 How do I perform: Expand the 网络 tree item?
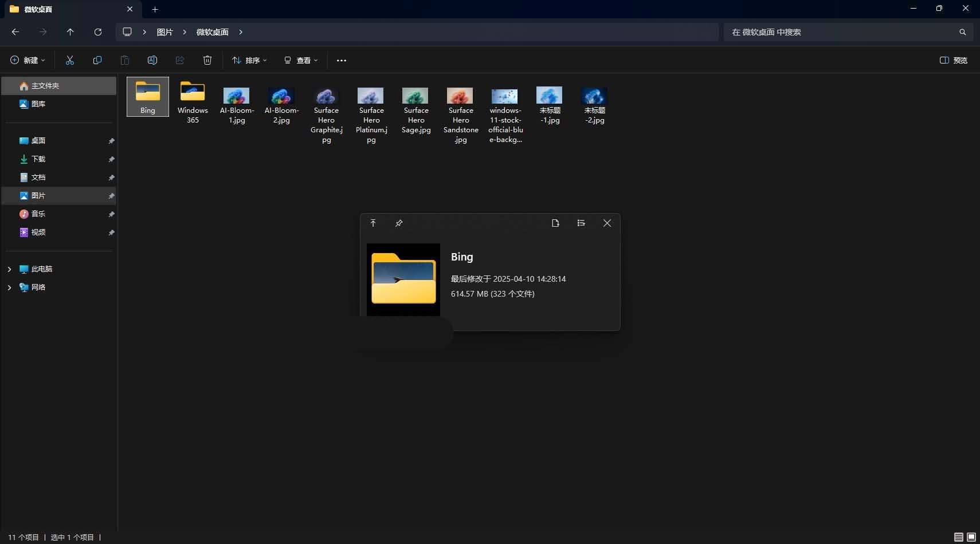pyautogui.click(x=9, y=287)
